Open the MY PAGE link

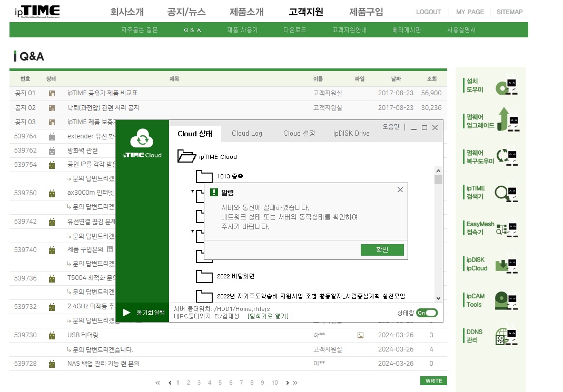470,12
